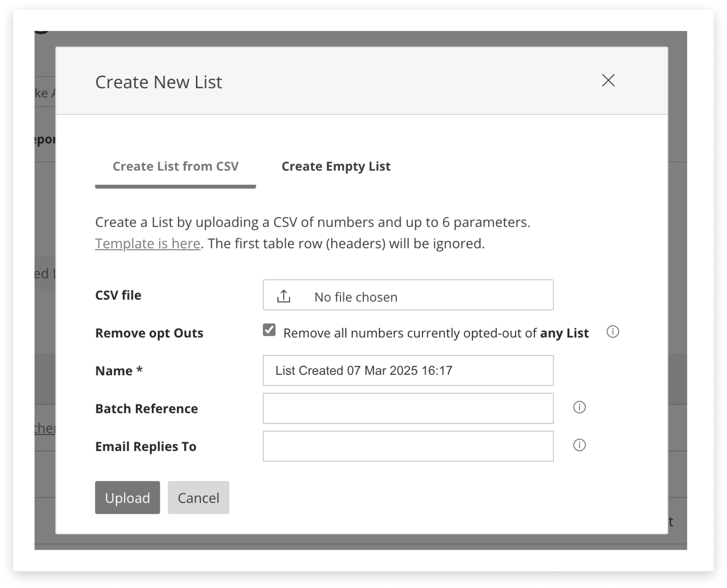Open the file browser using the upload icon
Image resolution: width=727 pixels, height=588 pixels.
click(x=284, y=295)
